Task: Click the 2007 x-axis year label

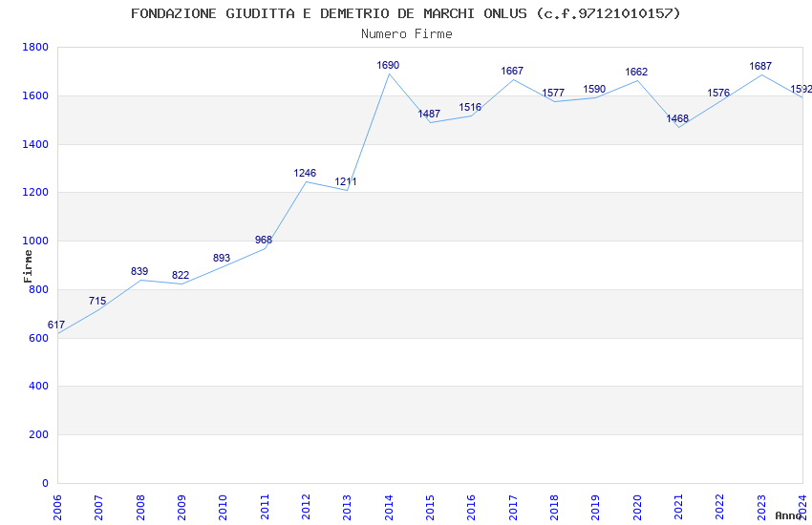Action: 99,508
